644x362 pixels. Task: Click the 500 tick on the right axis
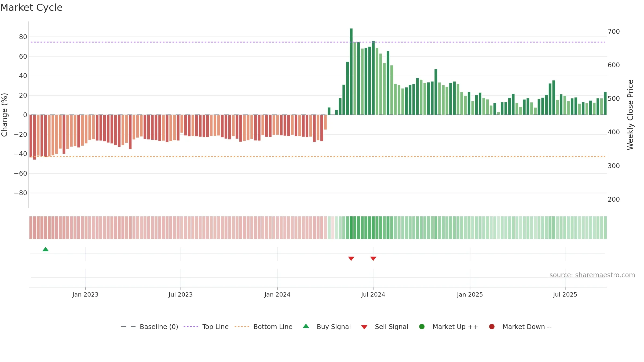pyautogui.click(x=614, y=99)
